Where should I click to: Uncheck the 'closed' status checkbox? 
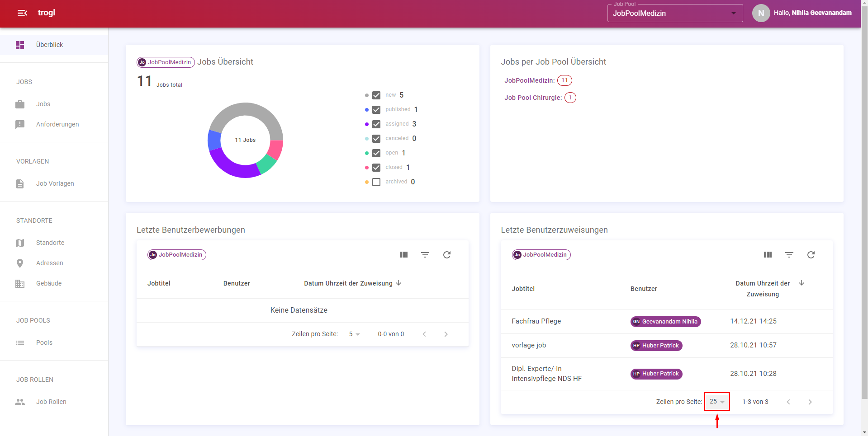(x=376, y=168)
